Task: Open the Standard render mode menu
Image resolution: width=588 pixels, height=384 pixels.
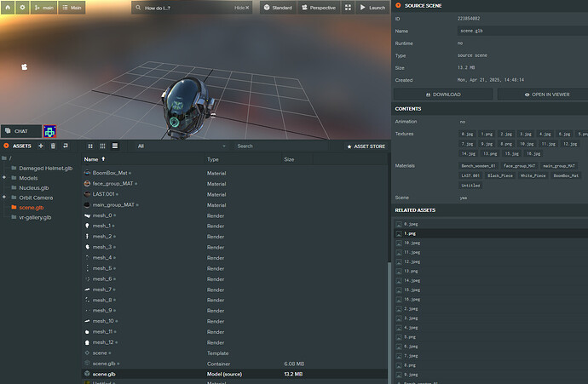Action: pyautogui.click(x=276, y=7)
